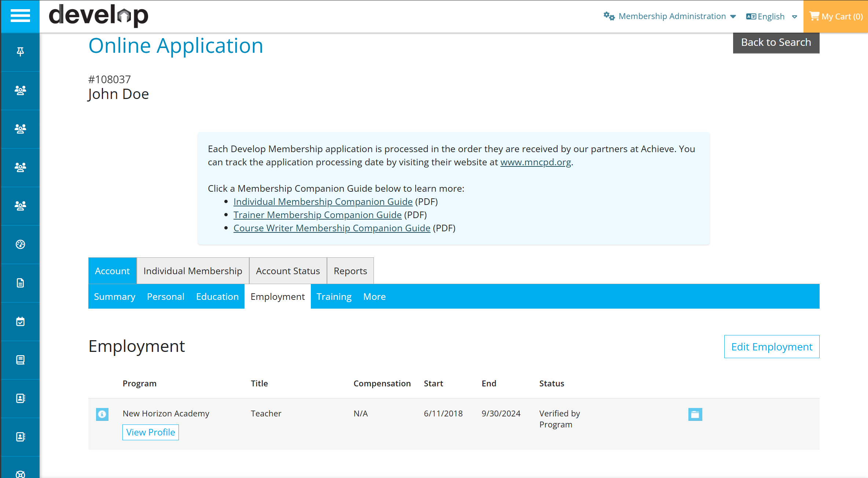Open the book icon in sidebar
The image size is (868, 478).
(20, 360)
